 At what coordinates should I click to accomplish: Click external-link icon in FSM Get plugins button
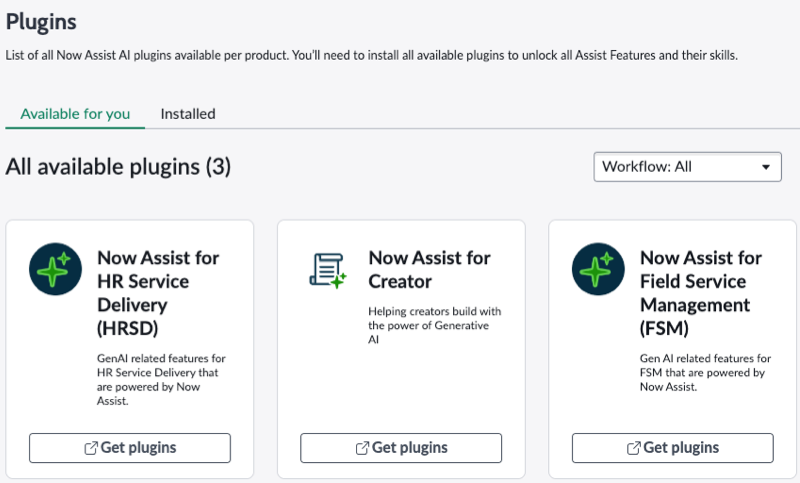pos(634,448)
